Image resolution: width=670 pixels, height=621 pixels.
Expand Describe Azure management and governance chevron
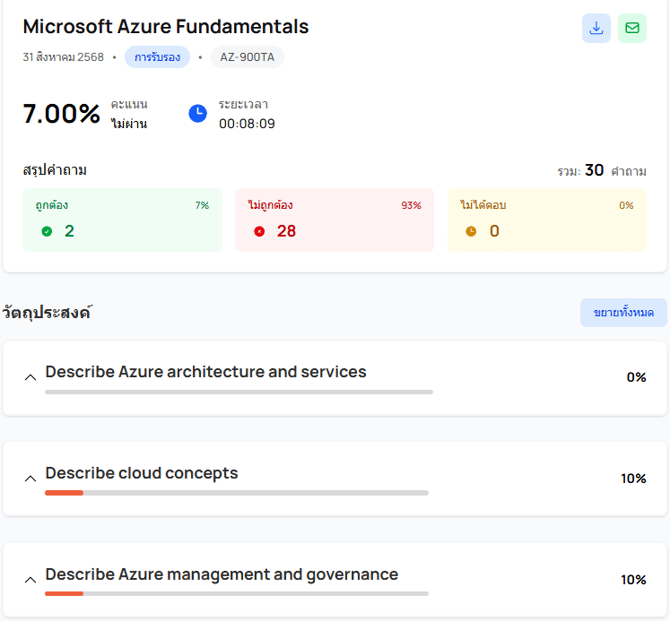30,579
